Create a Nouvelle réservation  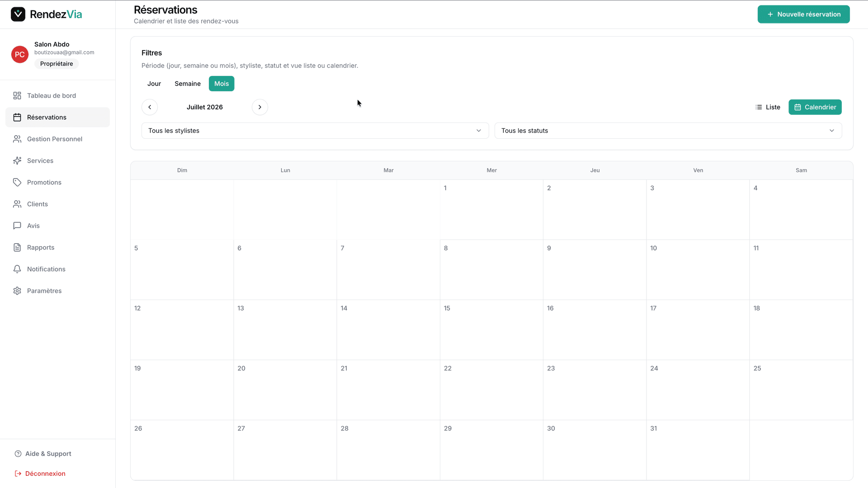(x=804, y=14)
